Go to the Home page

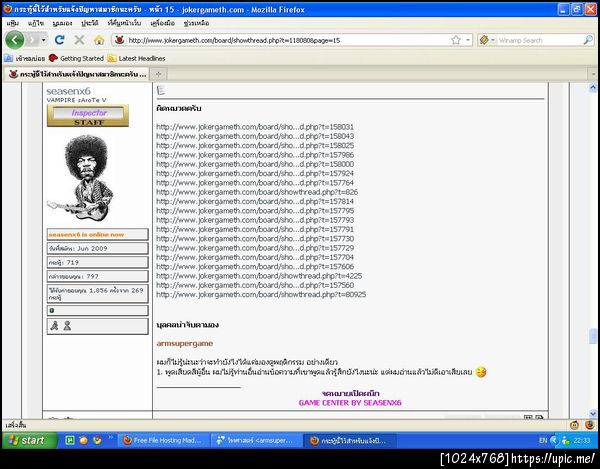(x=99, y=40)
